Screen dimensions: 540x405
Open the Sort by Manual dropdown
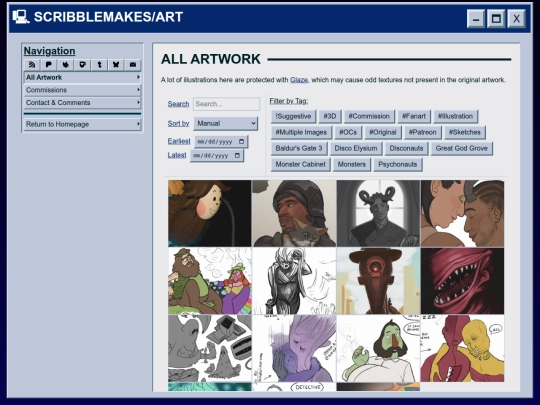point(226,123)
